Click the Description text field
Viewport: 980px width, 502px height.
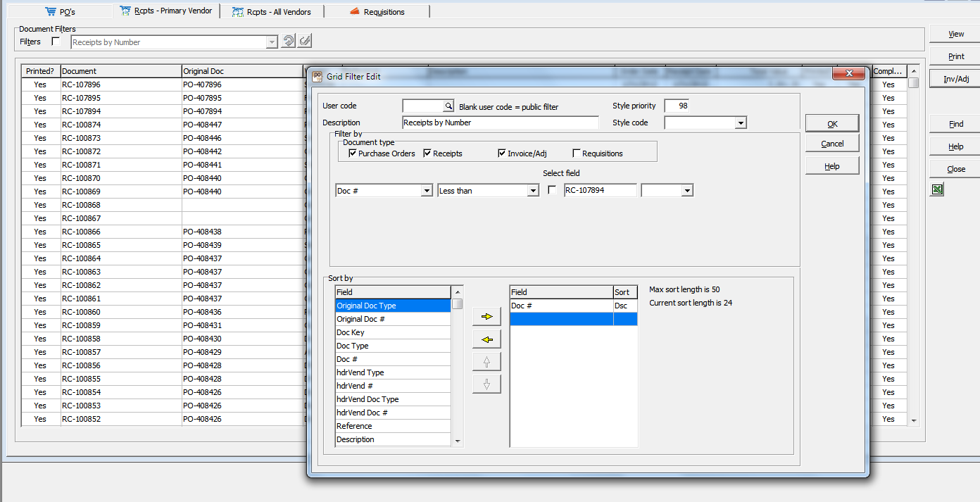pyautogui.click(x=500, y=123)
